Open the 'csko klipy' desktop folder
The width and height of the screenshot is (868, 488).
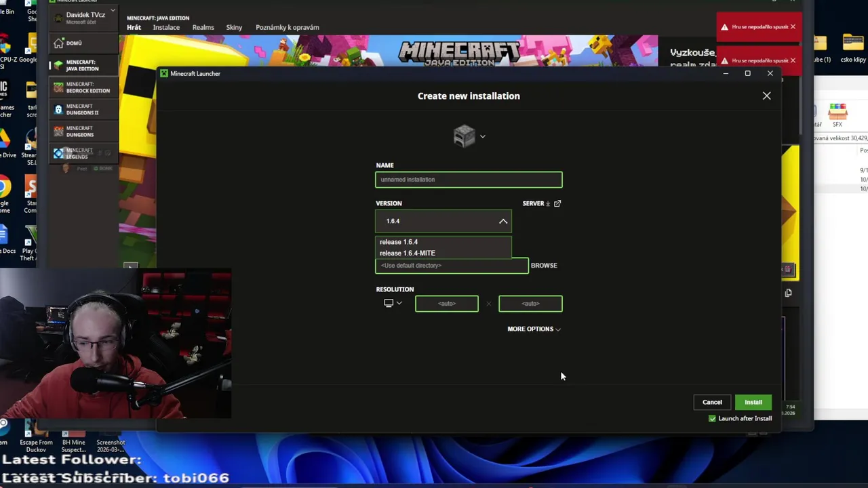point(853,47)
